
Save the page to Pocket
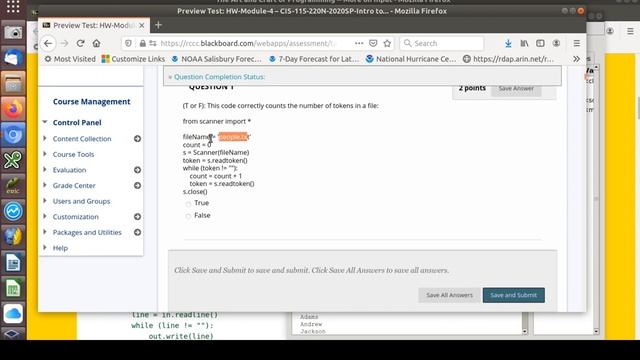[373, 43]
